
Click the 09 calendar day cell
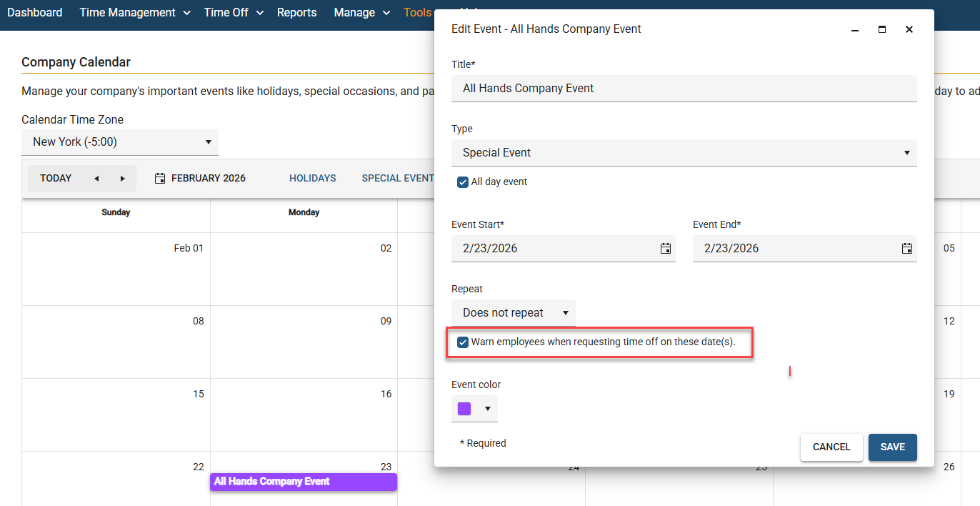304,342
